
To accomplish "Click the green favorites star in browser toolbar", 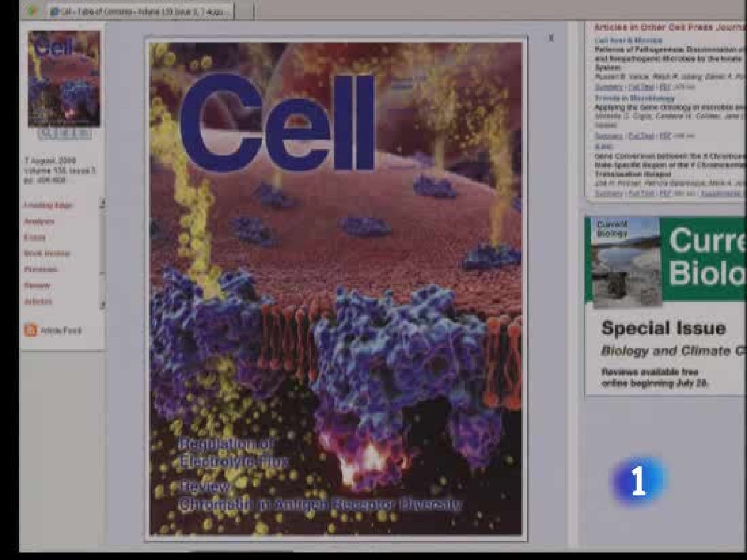I will (x=32, y=11).
